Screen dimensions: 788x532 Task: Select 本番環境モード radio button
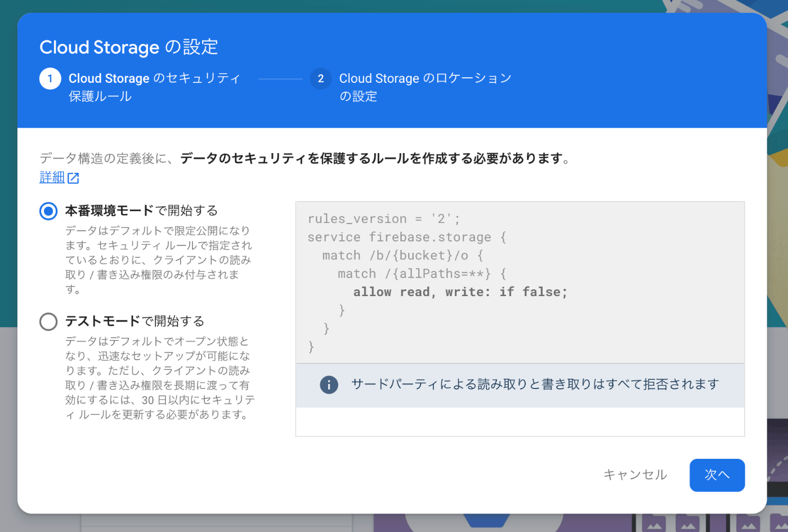coord(48,211)
